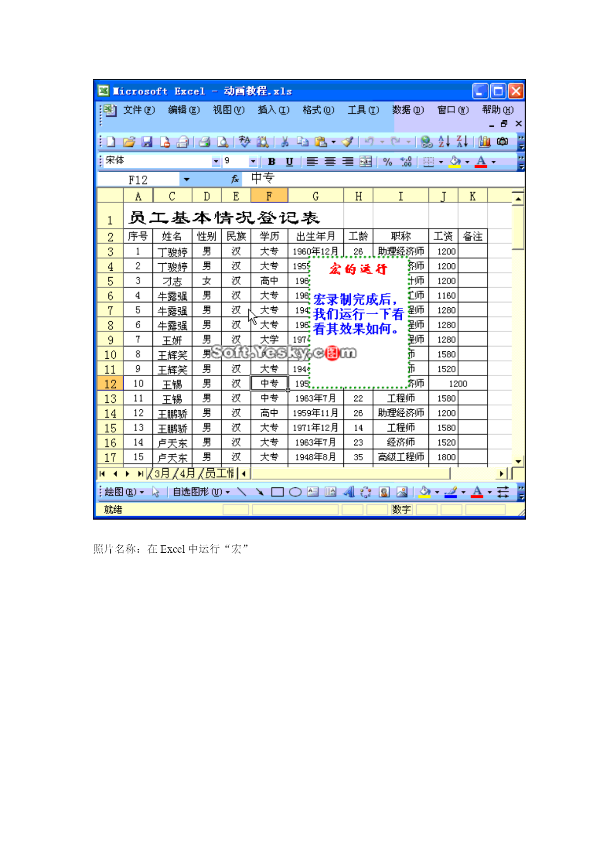Click the Paste clipboard icon

click(321, 142)
